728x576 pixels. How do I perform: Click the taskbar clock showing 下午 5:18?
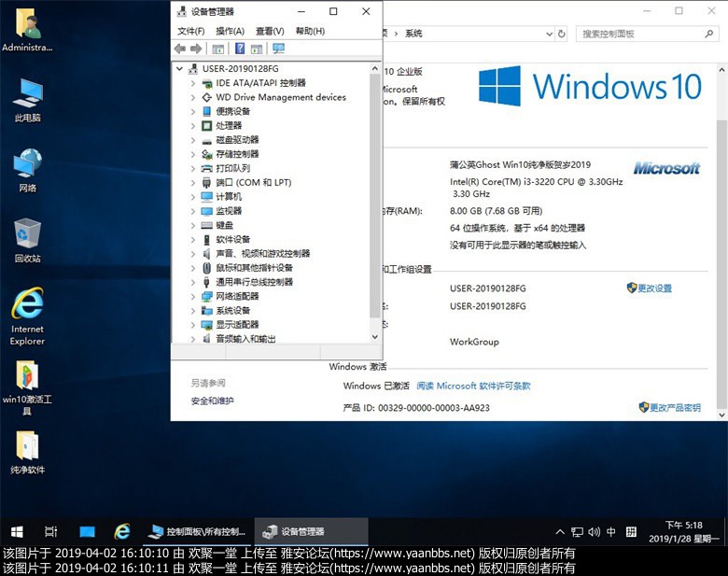point(683,532)
